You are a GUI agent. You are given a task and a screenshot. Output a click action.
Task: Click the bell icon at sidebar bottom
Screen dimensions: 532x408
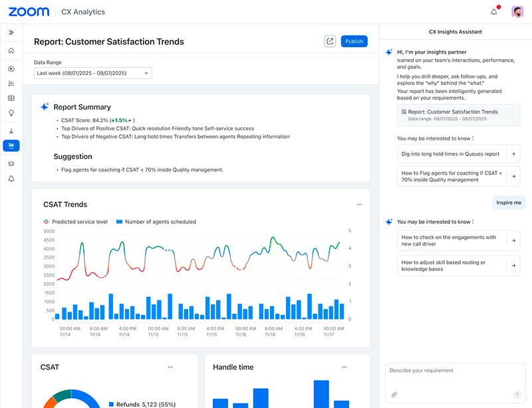[11, 178]
